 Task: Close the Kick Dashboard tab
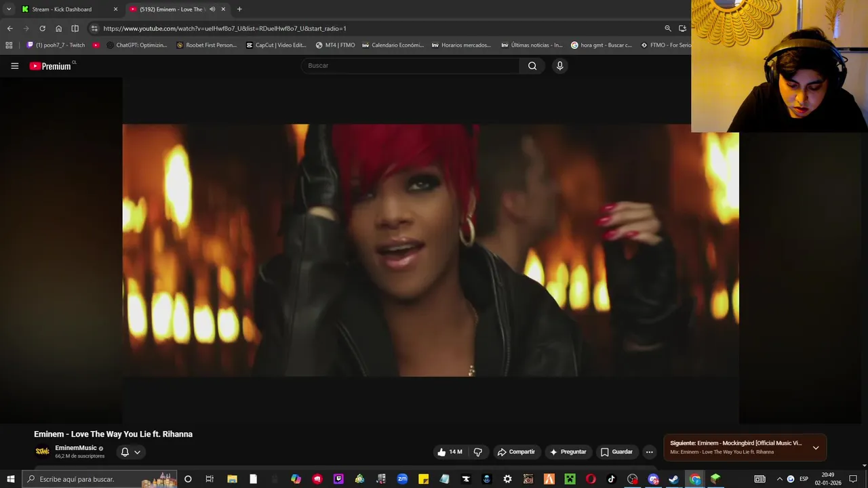coord(115,9)
